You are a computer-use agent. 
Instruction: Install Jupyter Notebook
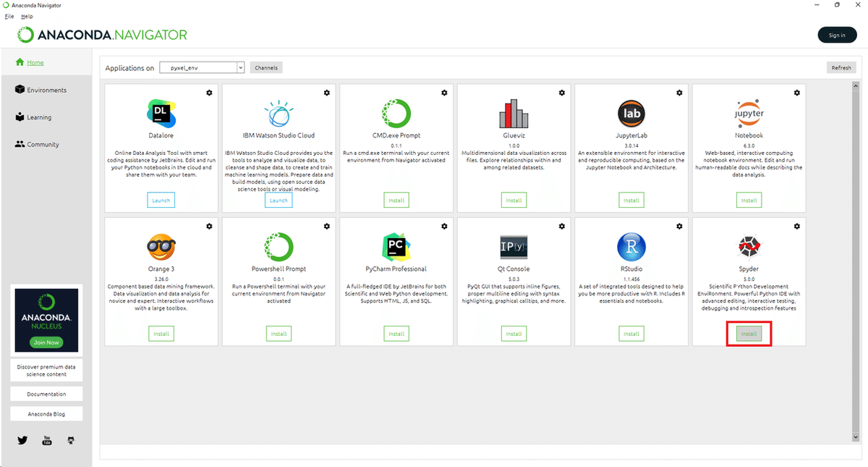(749, 200)
